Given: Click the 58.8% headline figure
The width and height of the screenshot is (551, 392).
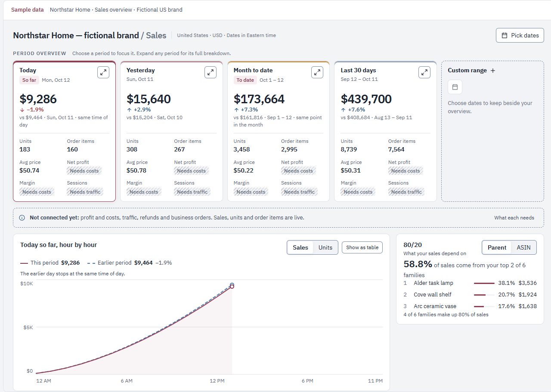Looking at the screenshot, I should 418,264.
